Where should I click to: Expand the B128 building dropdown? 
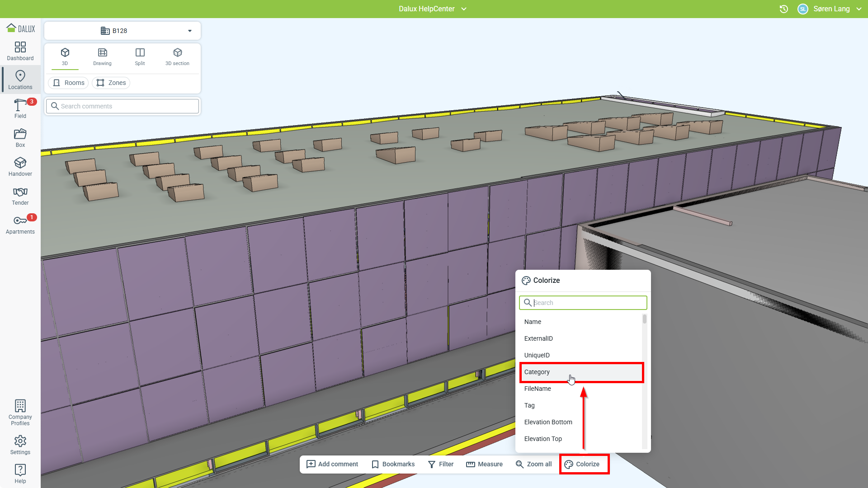[123, 31]
